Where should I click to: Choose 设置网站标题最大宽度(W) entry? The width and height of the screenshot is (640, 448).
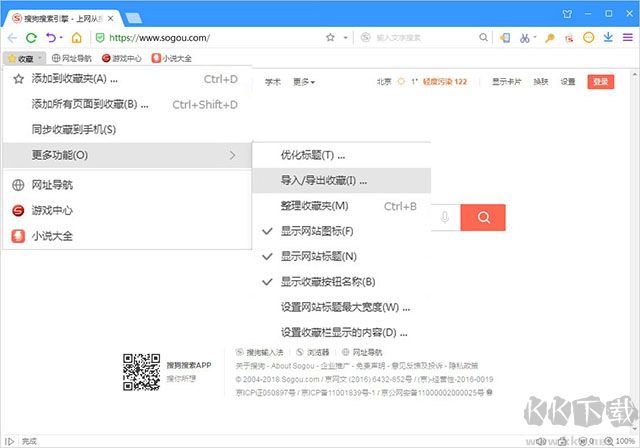click(x=342, y=307)
